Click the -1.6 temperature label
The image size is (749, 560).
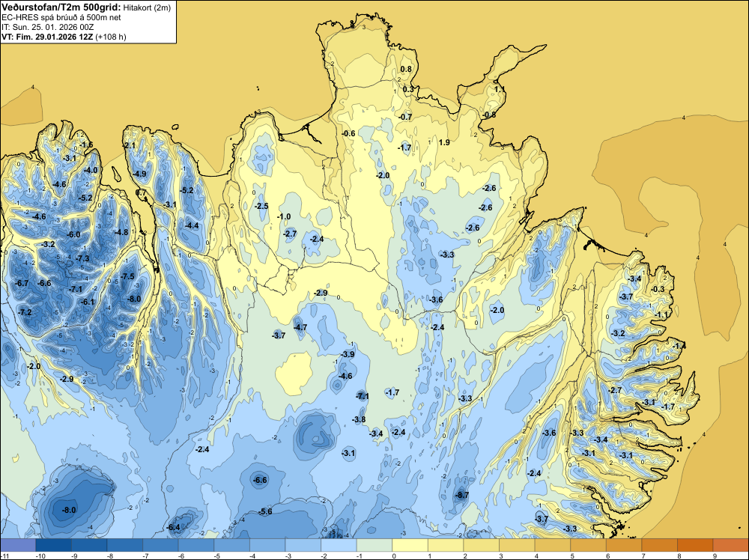coord(86,144)
